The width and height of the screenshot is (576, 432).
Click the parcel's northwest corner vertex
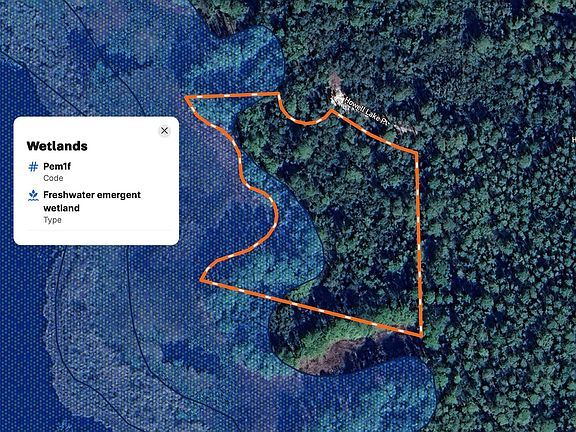point(186,98)
